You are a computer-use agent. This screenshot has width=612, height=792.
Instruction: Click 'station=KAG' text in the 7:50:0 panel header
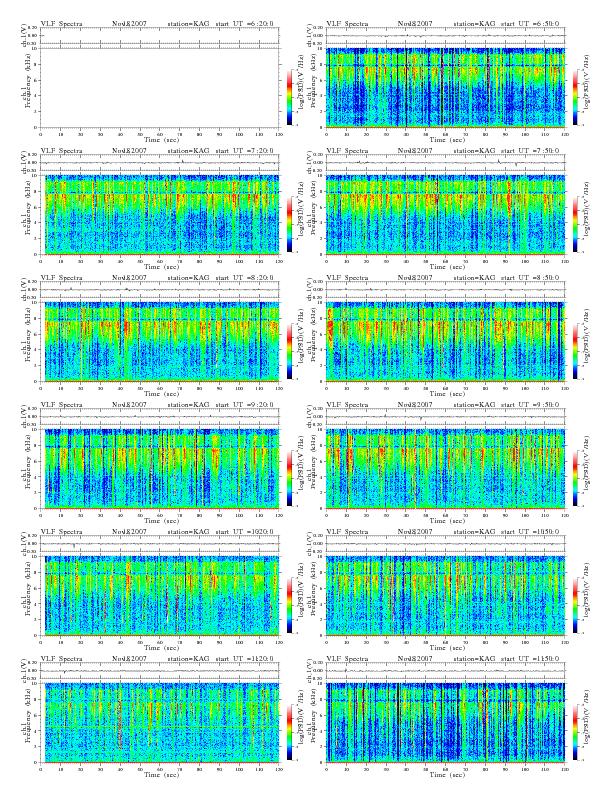pyautogui.click(x=475, y=151)
